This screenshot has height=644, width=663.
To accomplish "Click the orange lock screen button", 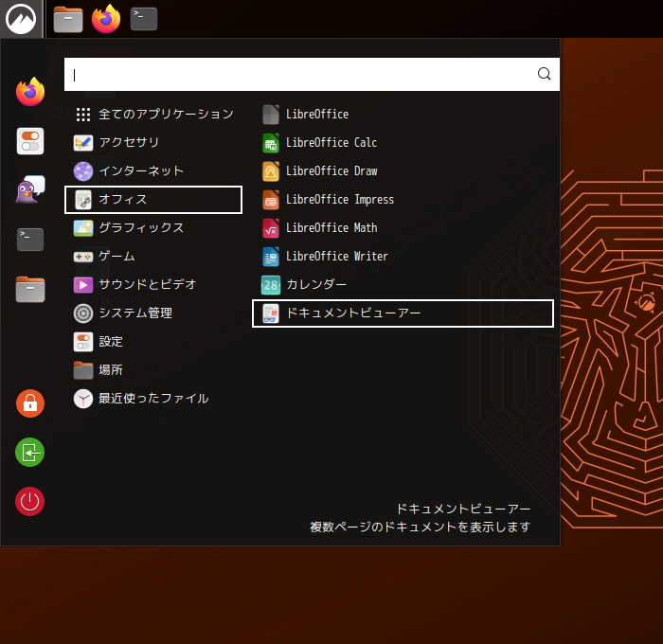I will tap(30, 403).
